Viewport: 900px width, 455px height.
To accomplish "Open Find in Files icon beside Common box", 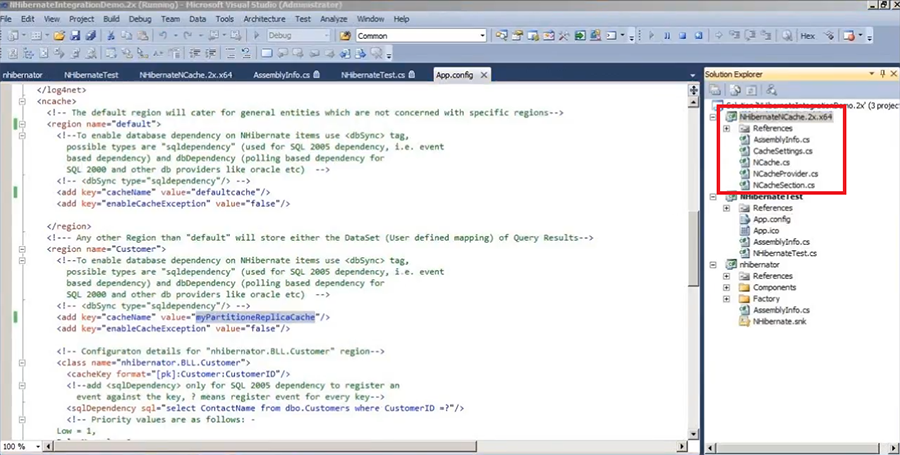I will tap(345, 36).
